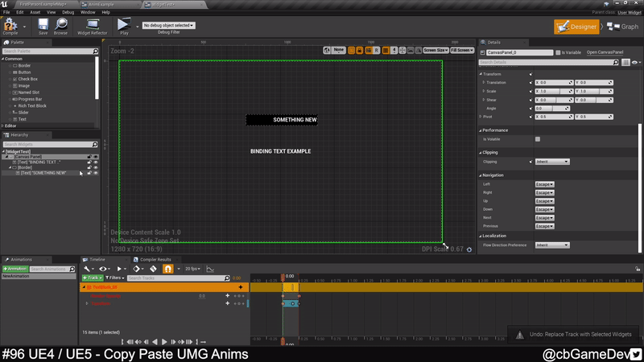This screenshot has height=362, width=644.
Task: Open the Navigation Left Escape dropdown
Action: tap(544, 184)
